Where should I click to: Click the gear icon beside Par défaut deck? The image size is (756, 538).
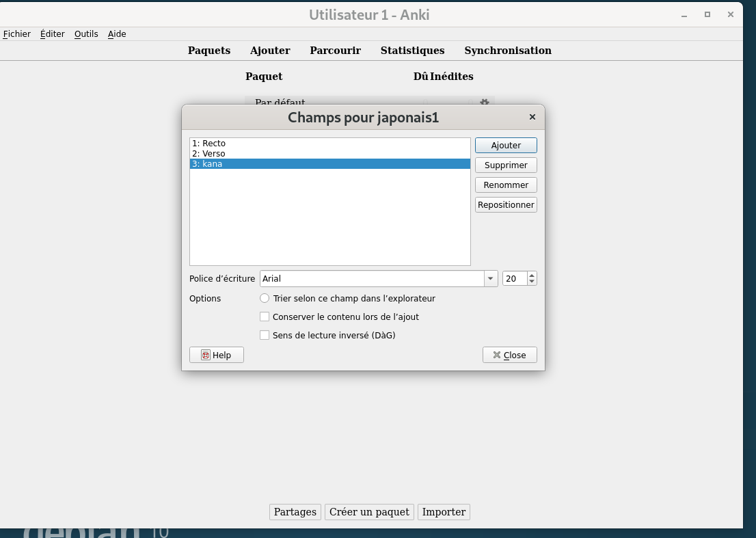[484, 103]
